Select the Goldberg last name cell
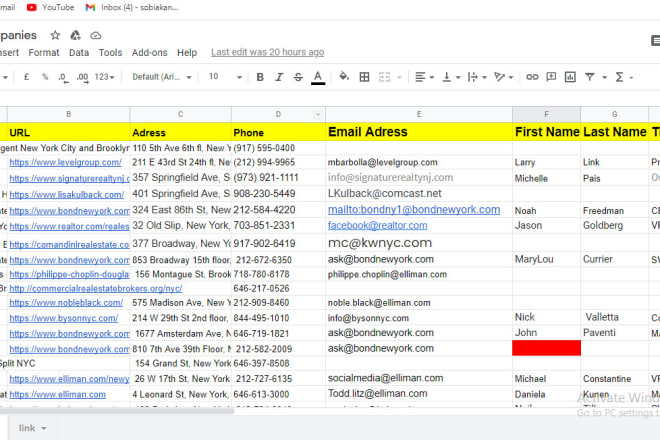Viewport: 660px width, 440px height. [x=615, y=226]
